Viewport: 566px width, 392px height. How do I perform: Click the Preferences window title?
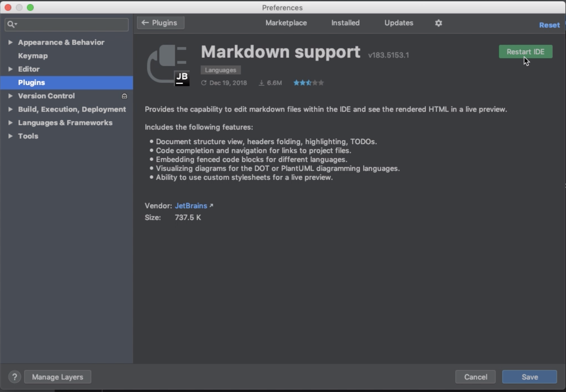[282, 7]
